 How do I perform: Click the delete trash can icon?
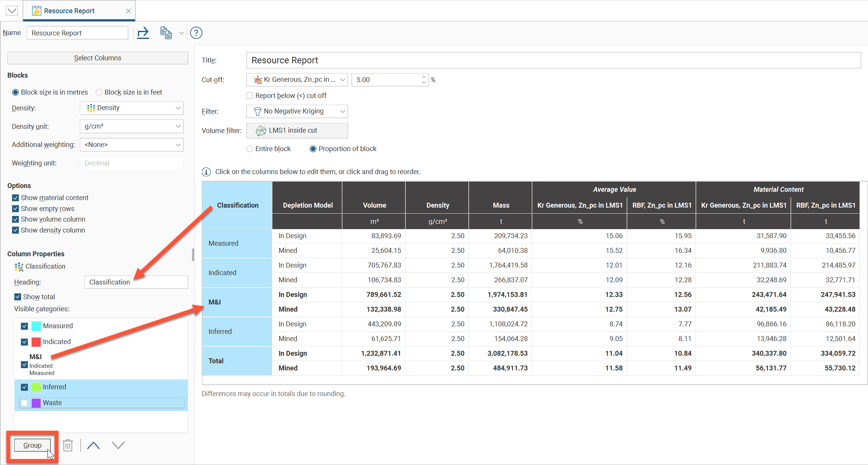point(68,445)
